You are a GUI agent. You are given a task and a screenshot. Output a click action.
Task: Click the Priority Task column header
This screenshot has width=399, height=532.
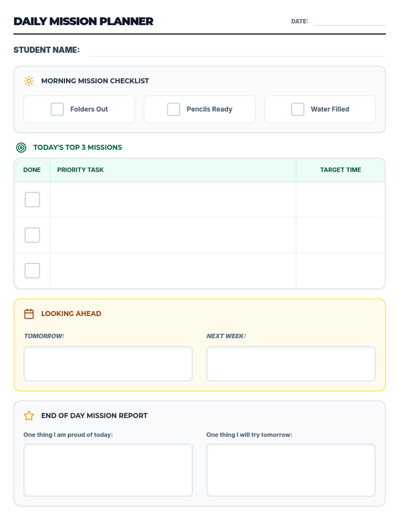[80, 170]
